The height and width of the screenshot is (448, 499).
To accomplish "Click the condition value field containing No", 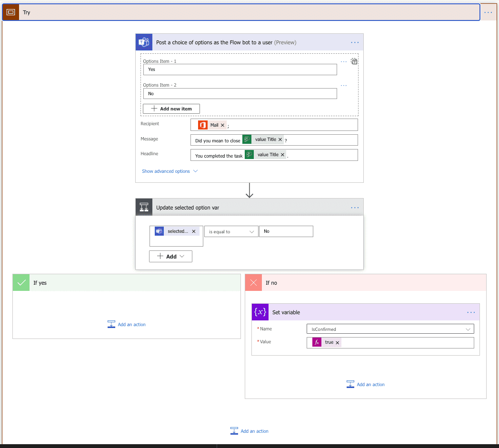I will (x=286, y=231).
